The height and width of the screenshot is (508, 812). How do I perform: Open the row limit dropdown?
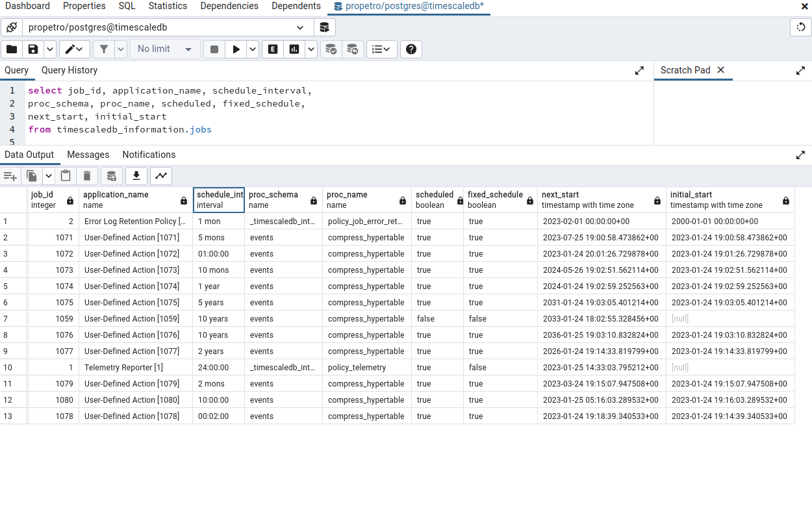click(x=164, y=49)
